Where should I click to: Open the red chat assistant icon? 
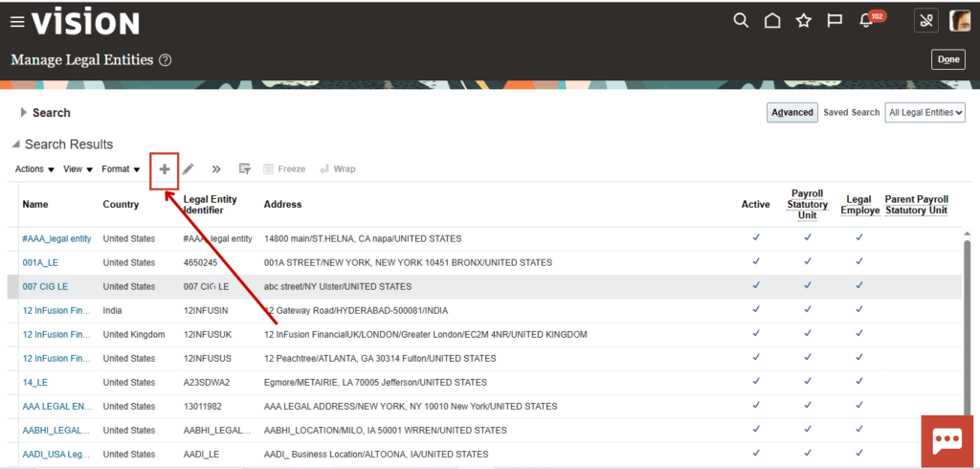947,441
